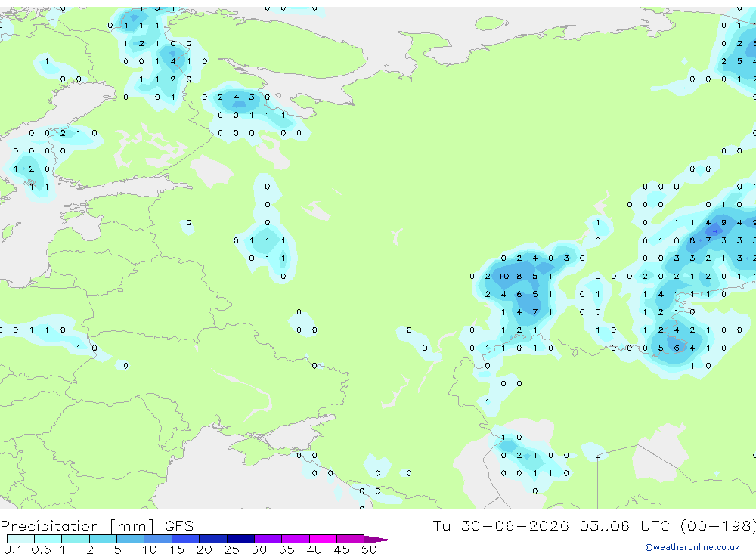Click the "0.1" legend scale label

pyautogui.click(x=13, y=549)
